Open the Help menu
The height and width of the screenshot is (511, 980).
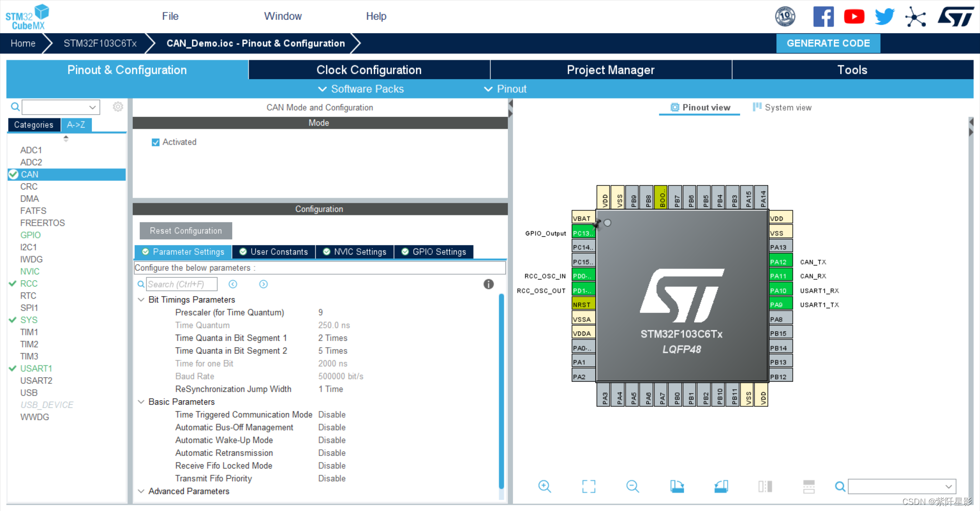pos(376,16)
